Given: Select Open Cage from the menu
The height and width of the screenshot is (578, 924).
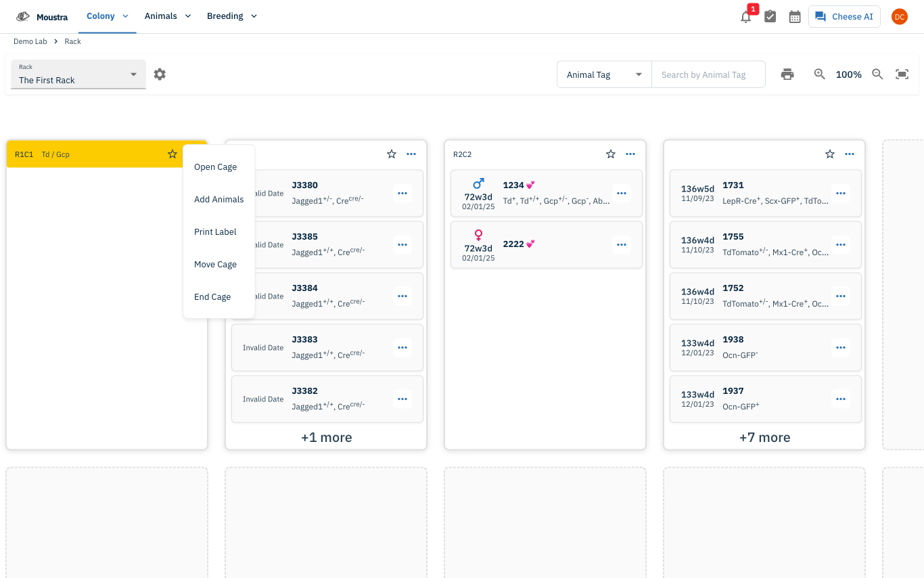Looking at the screenshot, I should click(218, 167).
